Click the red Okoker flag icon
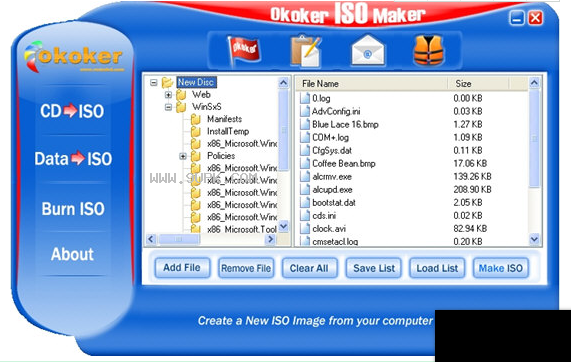 pyautogui.click(x=244, y=50)
